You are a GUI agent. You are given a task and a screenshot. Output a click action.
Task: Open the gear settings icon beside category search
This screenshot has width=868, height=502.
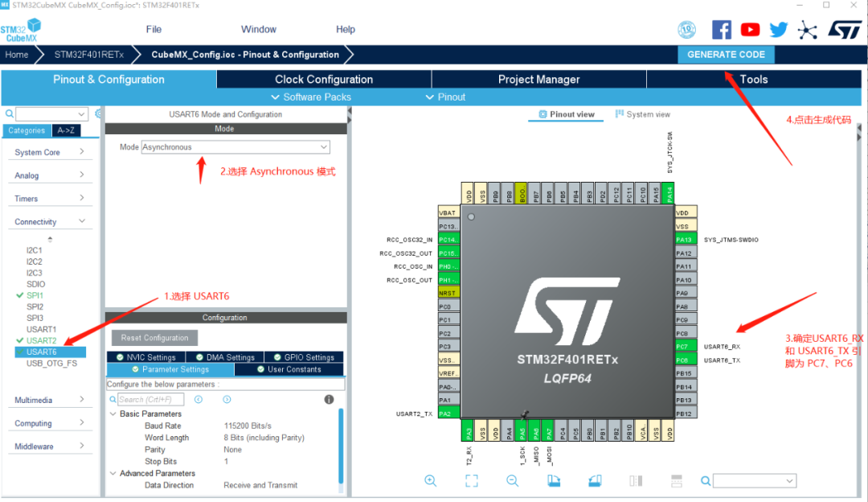(x=98, y=113)
